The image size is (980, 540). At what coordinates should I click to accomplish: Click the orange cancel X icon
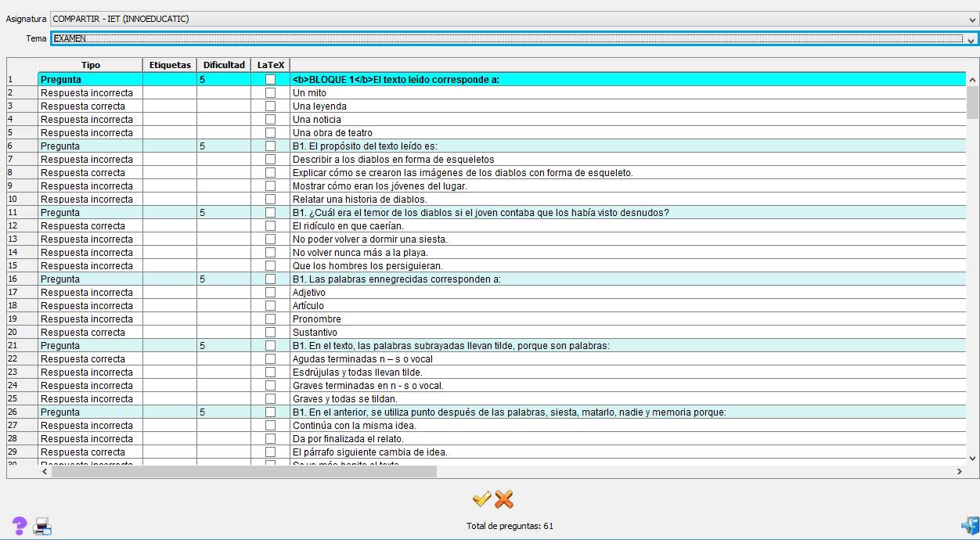pos(504,499)
